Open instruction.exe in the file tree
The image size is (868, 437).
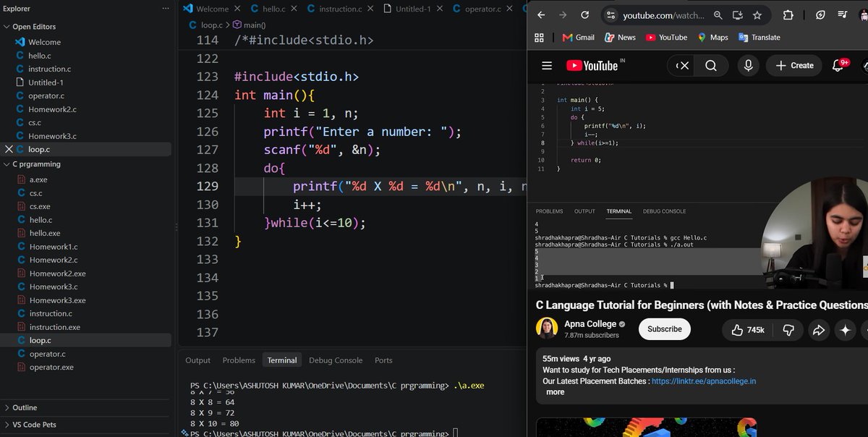pos(54,327)
